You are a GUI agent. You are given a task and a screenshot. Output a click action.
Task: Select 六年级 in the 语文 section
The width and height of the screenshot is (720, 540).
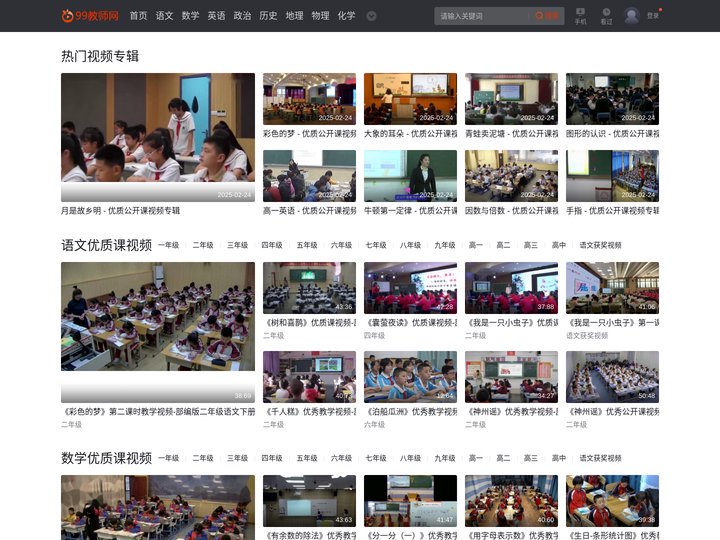341,245
